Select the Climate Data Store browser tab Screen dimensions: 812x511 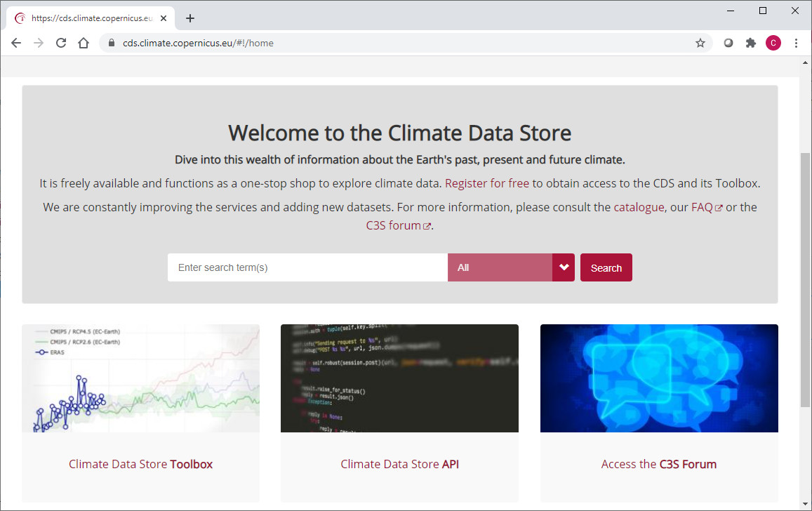point(91,18)
